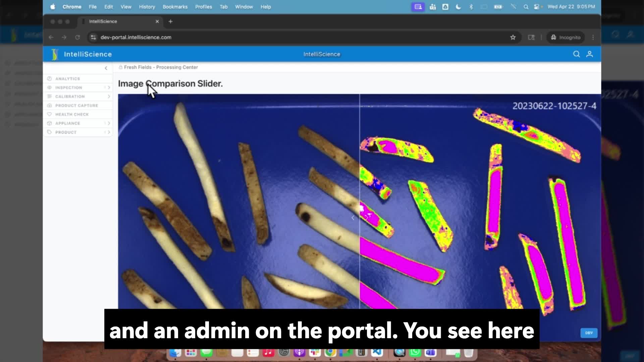Click the Chrome reload page icon
644x362 pixels.
click(77, 37)
